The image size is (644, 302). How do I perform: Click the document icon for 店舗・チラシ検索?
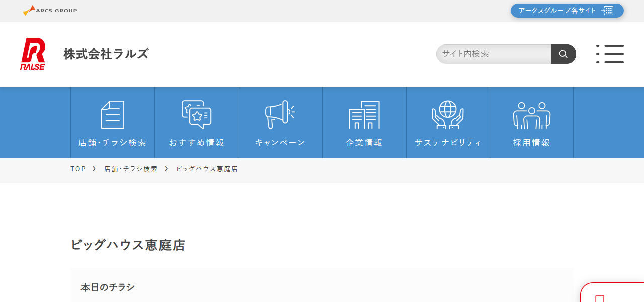[x=113, y=115]
